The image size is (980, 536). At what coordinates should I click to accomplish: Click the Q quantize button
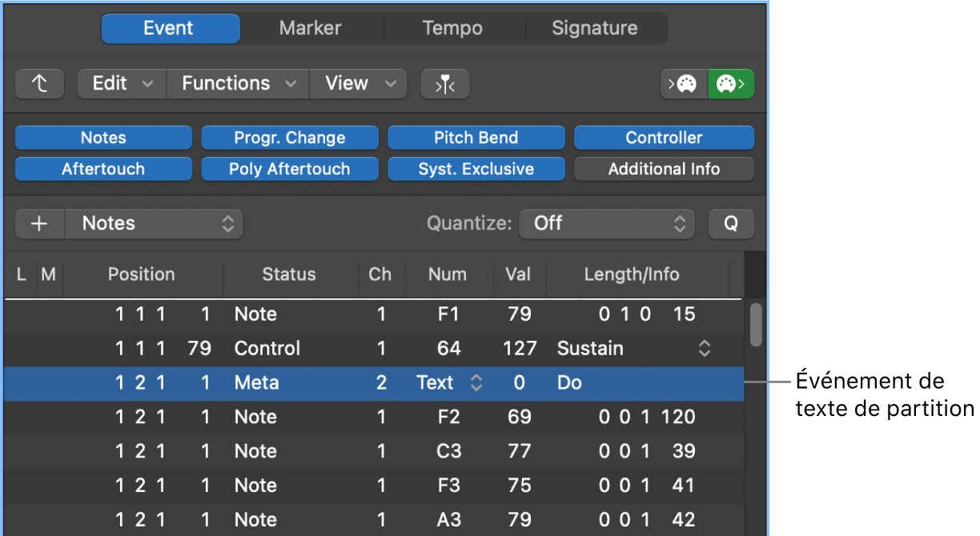731,224
